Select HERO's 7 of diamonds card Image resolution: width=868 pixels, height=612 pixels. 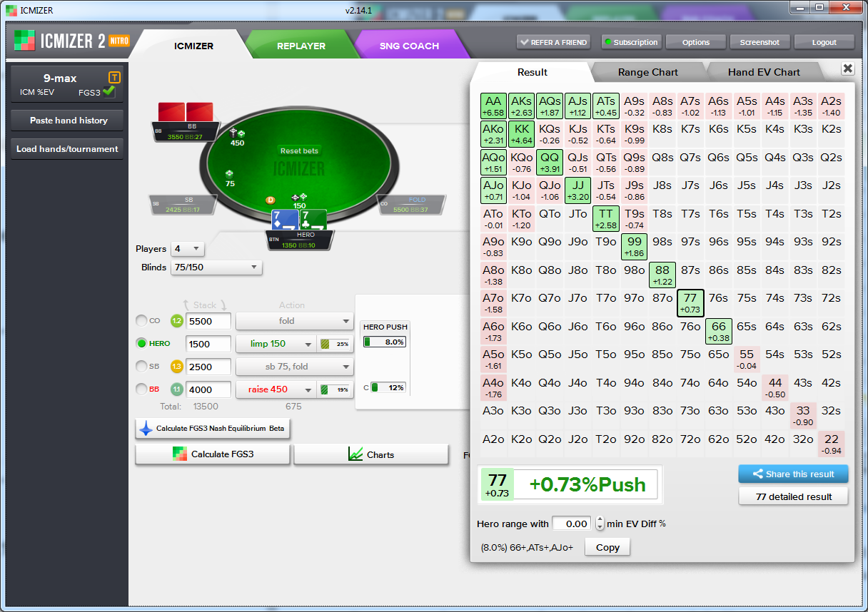click(x=285, y=220)
